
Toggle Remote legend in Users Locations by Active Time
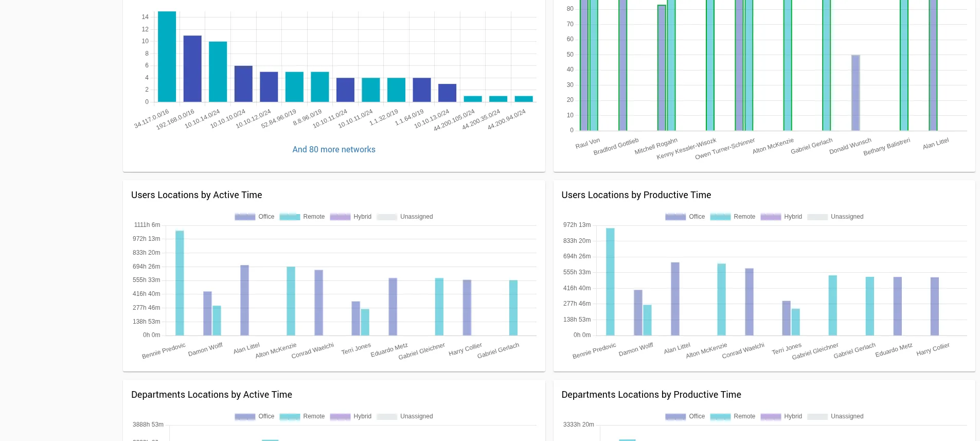302,217
